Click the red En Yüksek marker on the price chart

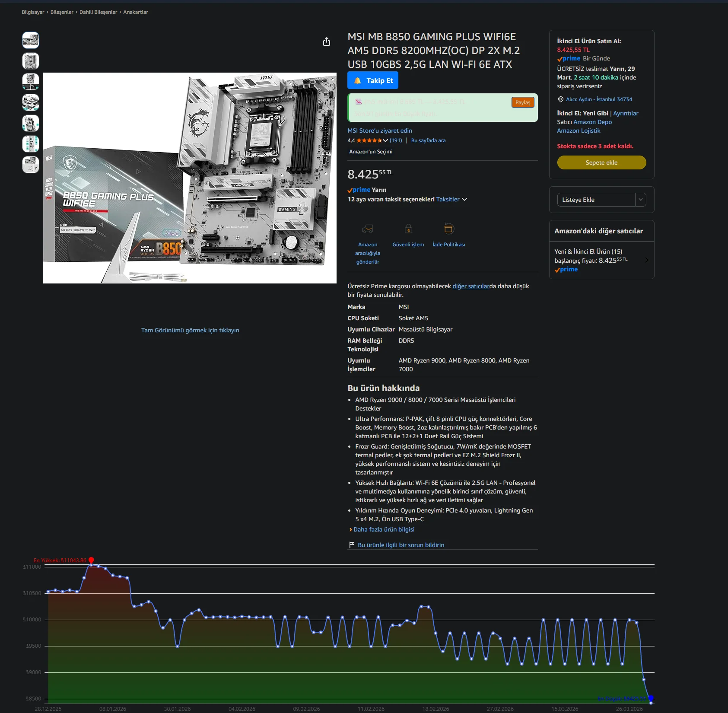click(x=91, y=560)
